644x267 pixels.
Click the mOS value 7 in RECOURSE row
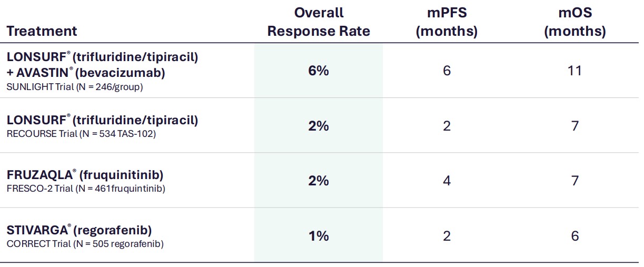click(x=574, y=126)
